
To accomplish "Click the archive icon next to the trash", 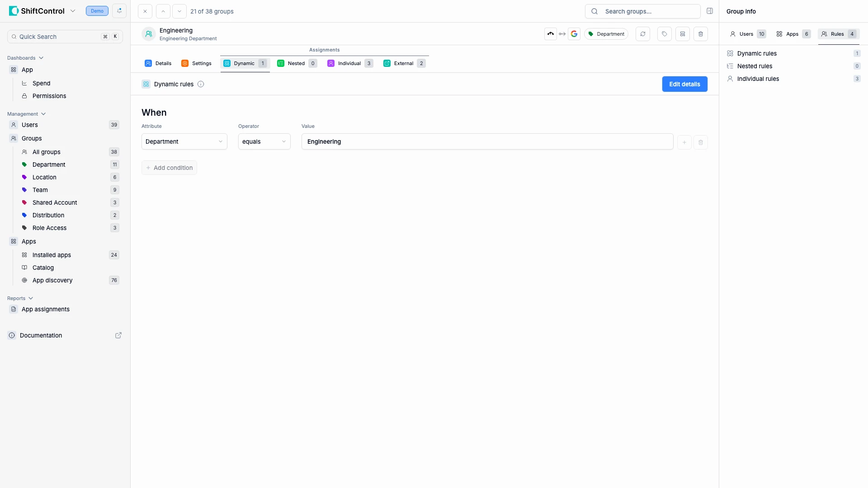I will tap(683, 33).
